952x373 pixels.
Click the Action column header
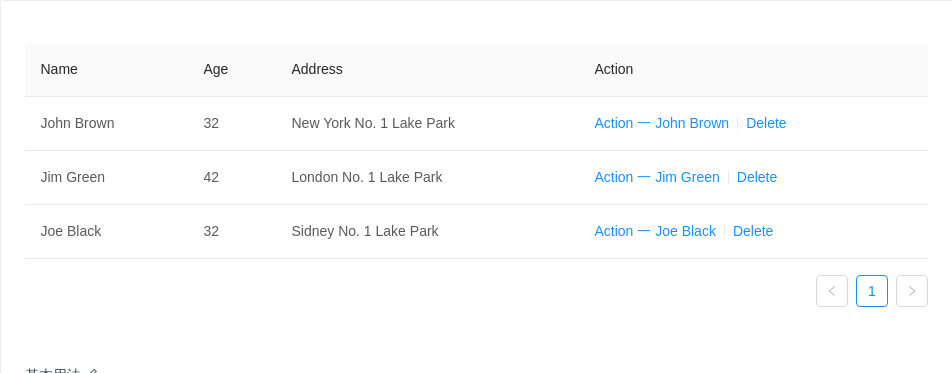tap(614, 69)
